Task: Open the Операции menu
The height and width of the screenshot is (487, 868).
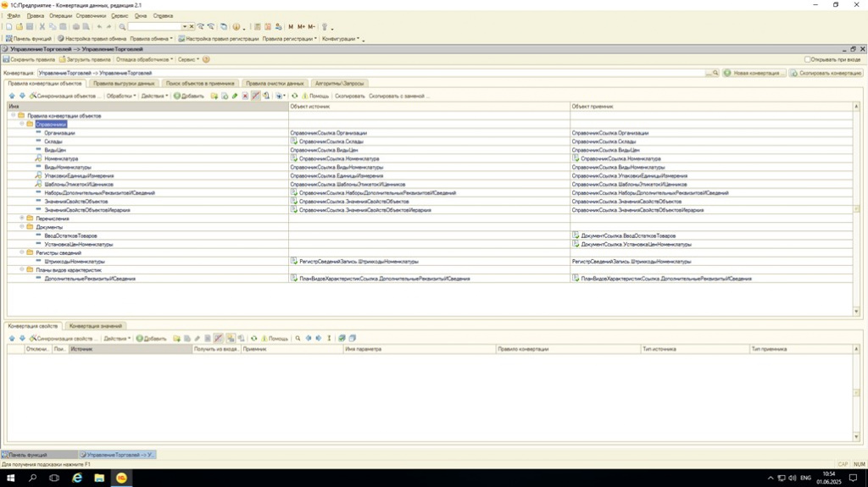Action: tap(60, 16)
